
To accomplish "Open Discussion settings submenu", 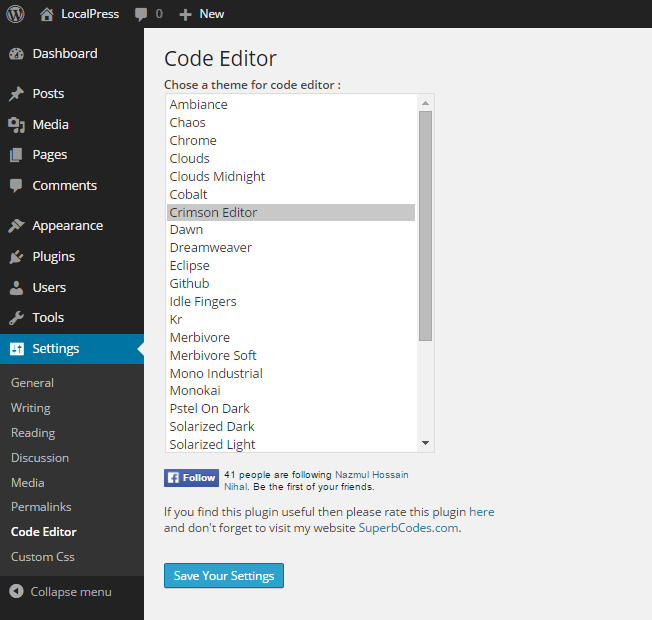I will (x=40, y=458).
